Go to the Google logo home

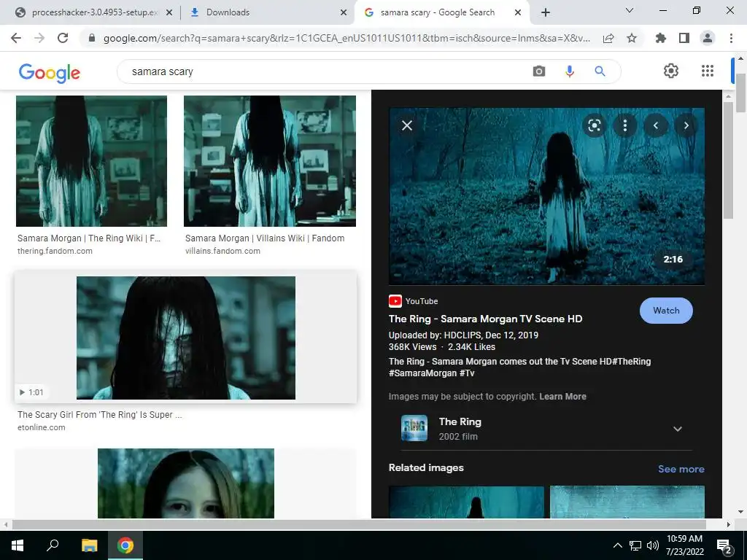pos(50,72)
